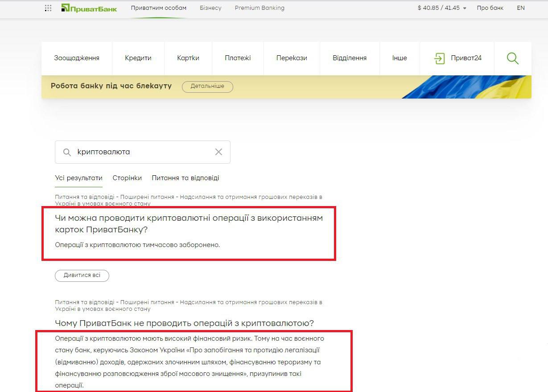This screenshot has width=548, height=392.
Task: Open the Картки menu
Action: (x=188, y=58)
